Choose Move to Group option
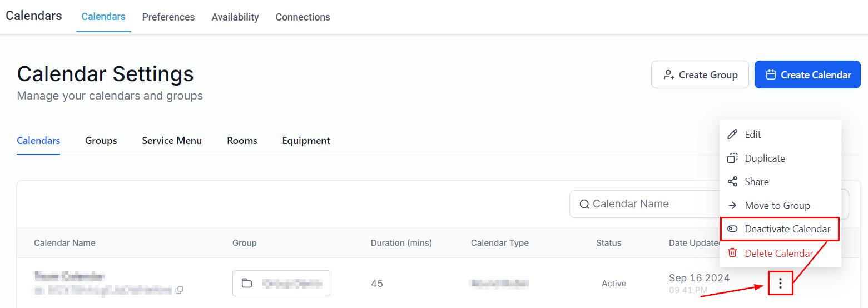The image size is (868, 308). [x=777, y=206]
